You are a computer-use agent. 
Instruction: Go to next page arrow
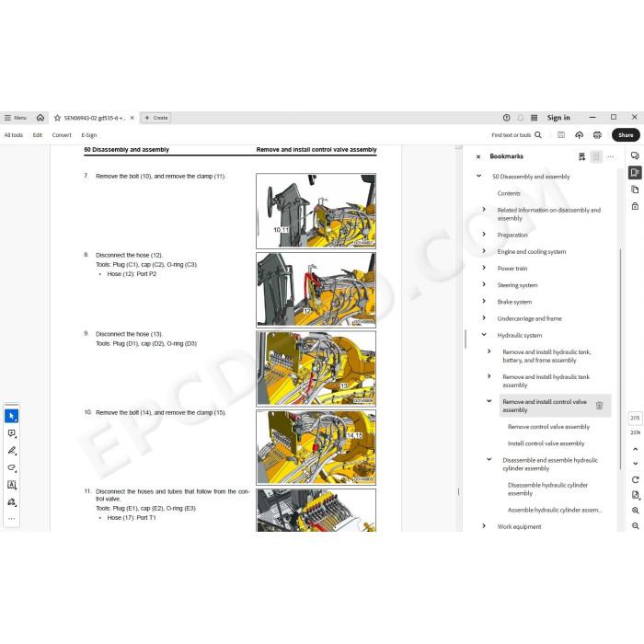[x=635, y=464]
